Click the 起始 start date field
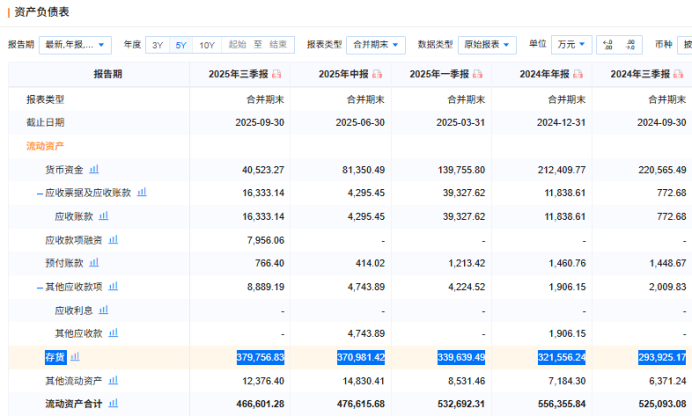This screenshot has width=692, height=417. point(237,45)
